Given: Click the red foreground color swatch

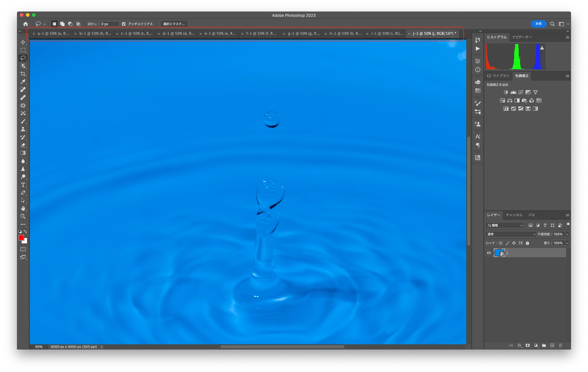Looking at the screenshot, I should pyautogui.click(x=21, y=238).
